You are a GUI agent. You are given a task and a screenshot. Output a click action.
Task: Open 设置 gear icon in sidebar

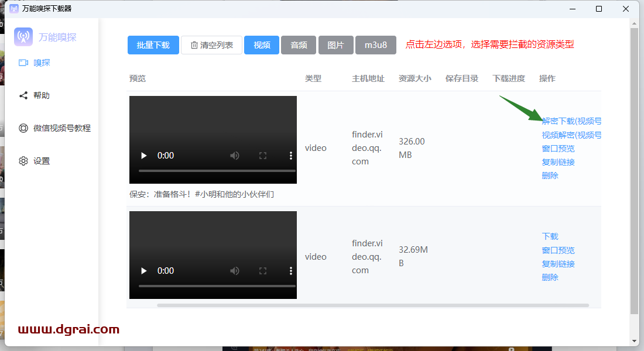[x=23, y=161]
